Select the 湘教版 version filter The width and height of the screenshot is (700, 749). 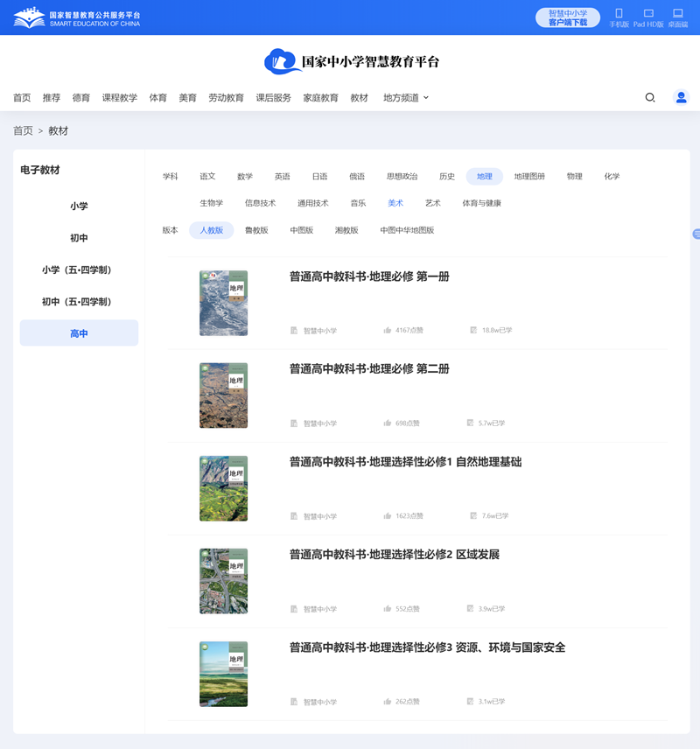(345, 230)
